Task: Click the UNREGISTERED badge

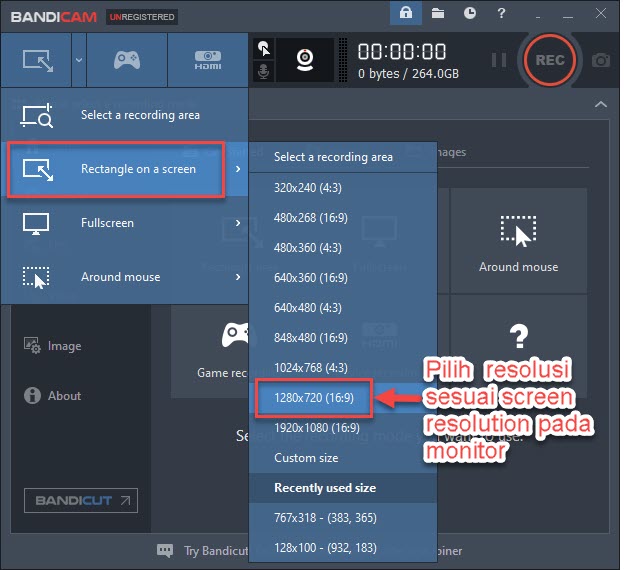Action: (142, 17)
